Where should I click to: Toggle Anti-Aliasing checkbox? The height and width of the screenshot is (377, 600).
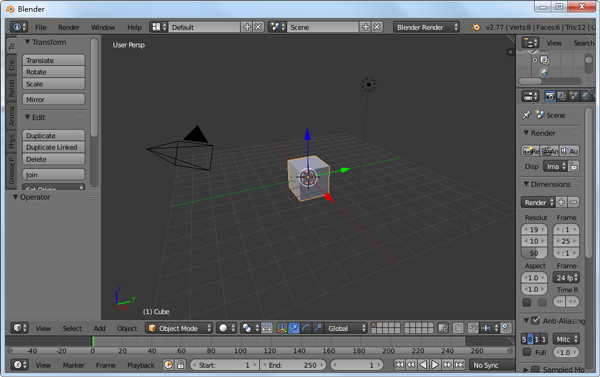tap(536, 320)
